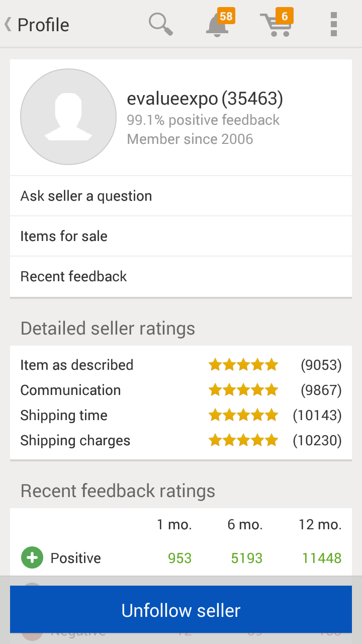The width and height of the screenshot is (362, 644).
Task: Tap the 12 mo. positive count 11448
Action: click(322, 558)
